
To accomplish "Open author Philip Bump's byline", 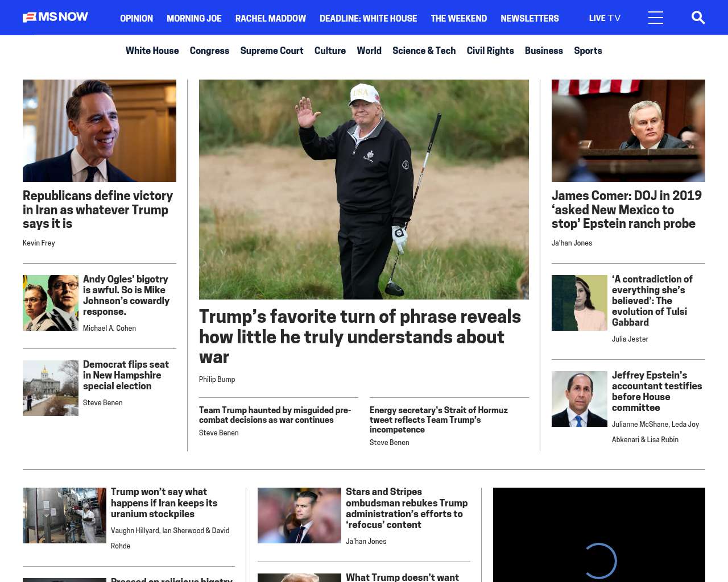I will 217,380.
